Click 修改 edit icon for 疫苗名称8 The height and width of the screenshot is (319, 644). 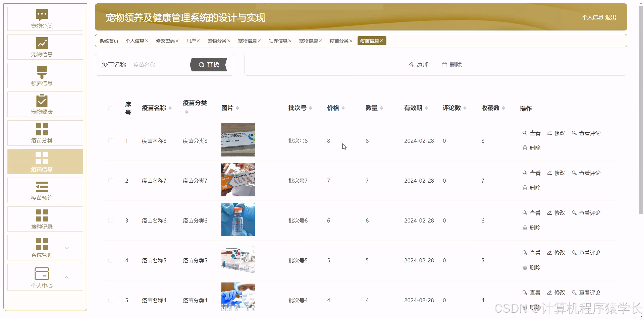coord(549,133)
